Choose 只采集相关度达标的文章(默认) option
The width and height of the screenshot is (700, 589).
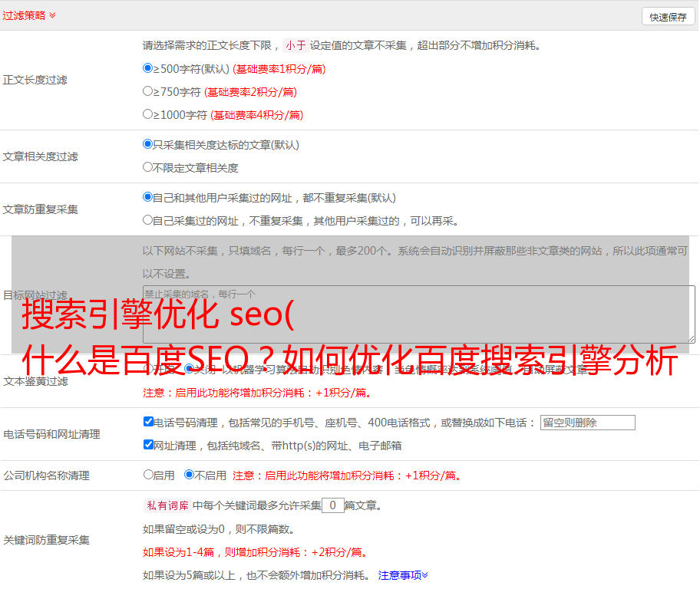147,143
